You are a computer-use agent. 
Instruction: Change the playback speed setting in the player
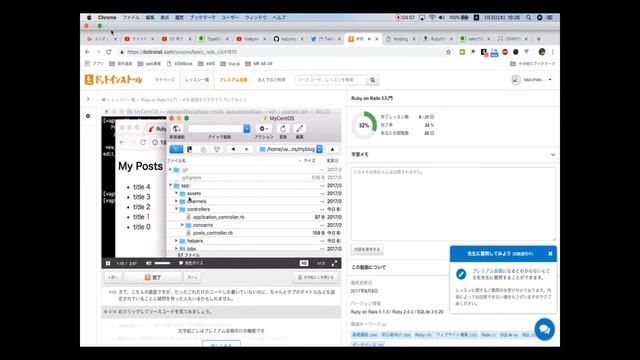(x=321, y=263)
